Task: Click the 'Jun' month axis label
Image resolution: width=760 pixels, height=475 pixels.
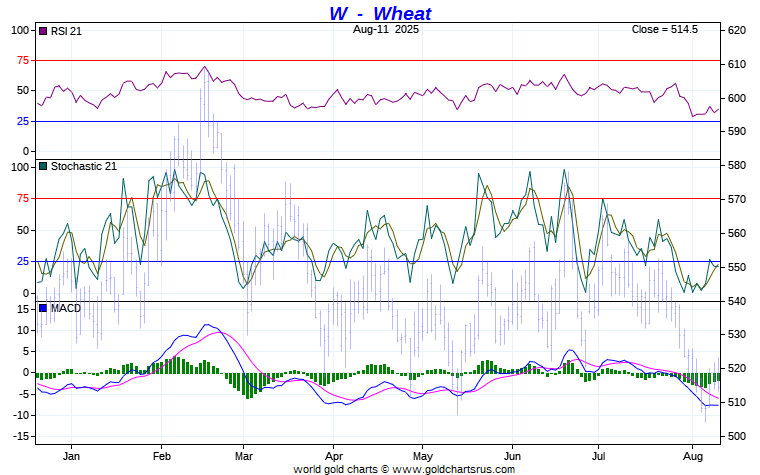Action: point(512,456)
